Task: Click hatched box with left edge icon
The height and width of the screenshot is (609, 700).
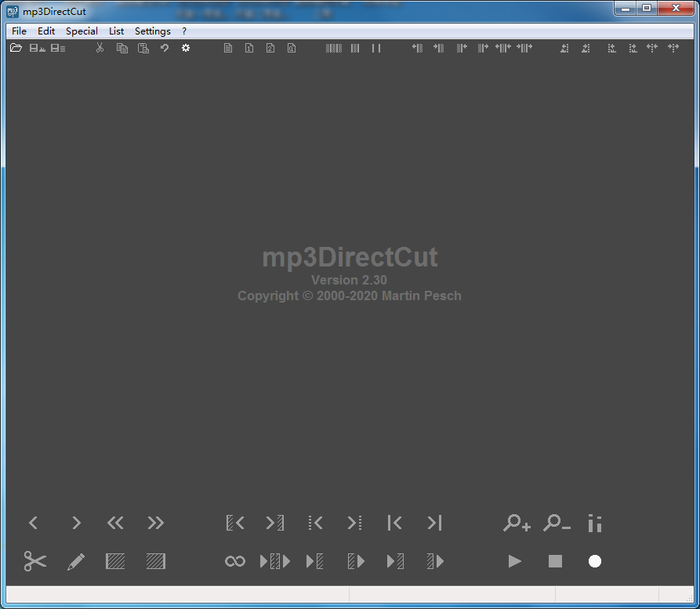Action: tap(115, 561)
